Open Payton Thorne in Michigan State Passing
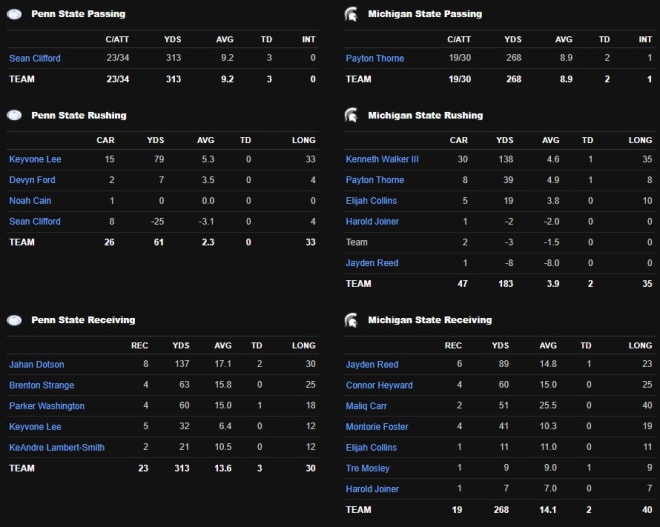Screen dimensions: 660x527 click(x=375, y=58)
